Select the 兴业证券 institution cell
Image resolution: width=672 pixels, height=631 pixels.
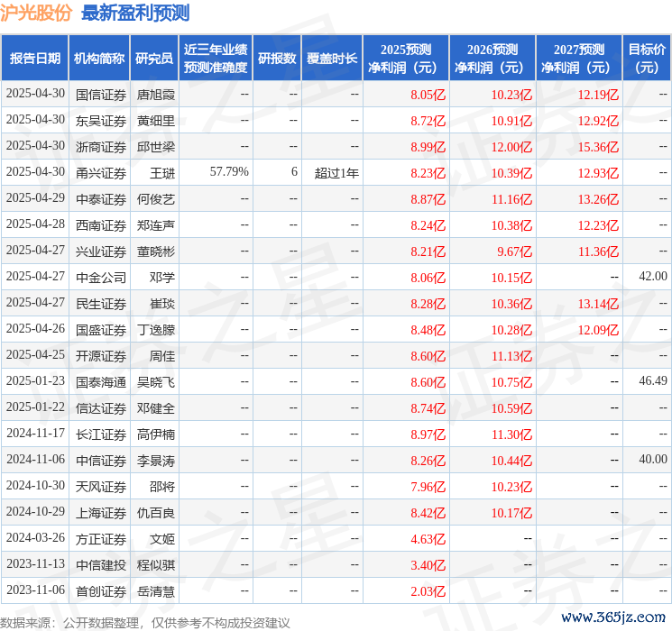point(101,251)
